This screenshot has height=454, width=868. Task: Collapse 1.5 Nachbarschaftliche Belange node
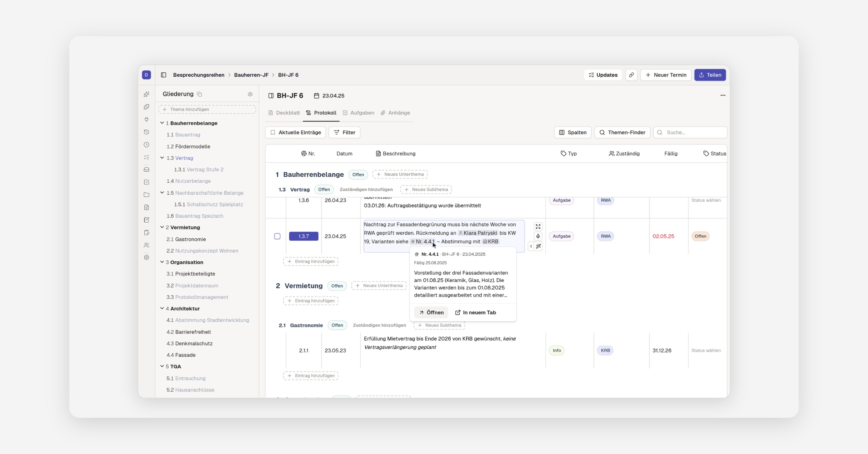tap(162, 193)
